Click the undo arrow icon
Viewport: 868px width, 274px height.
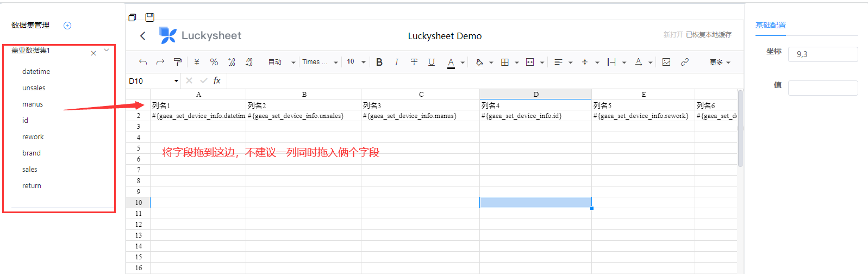click(x=143, y=62)
